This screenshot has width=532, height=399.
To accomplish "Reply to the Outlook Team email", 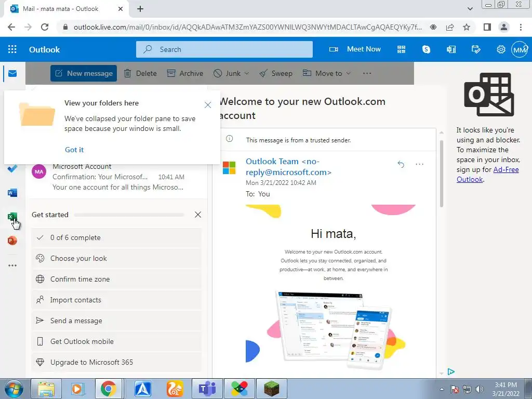I will pyautogui.click(x=401, y=164).
